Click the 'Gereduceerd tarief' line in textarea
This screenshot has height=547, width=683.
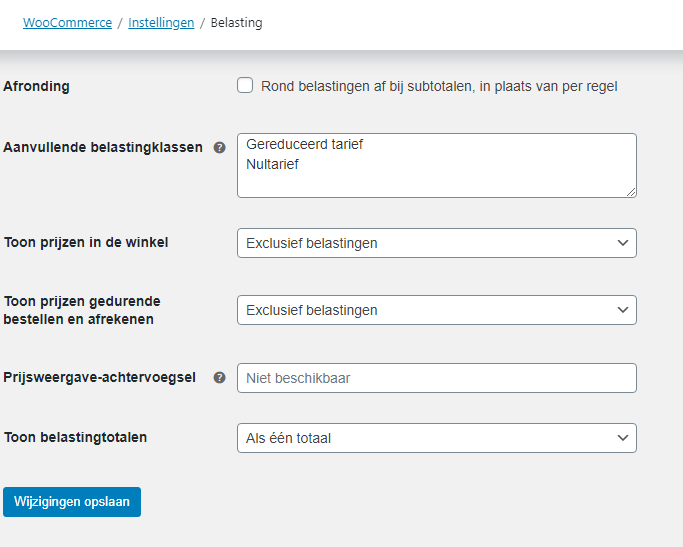point(304,144)
